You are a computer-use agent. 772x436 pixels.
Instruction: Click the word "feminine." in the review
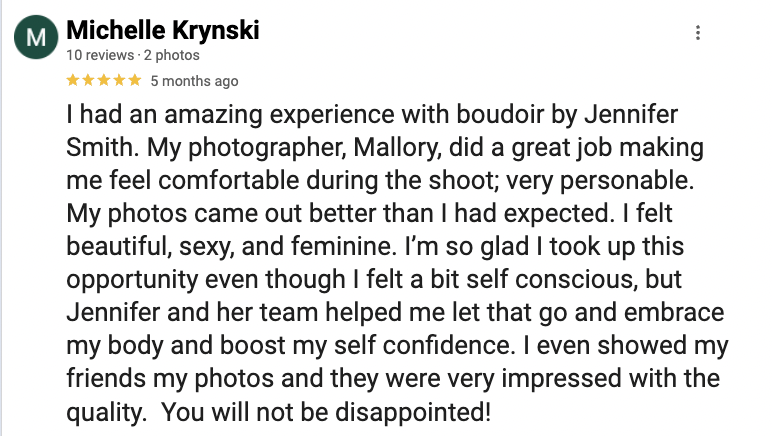click(x=344, y=246)
